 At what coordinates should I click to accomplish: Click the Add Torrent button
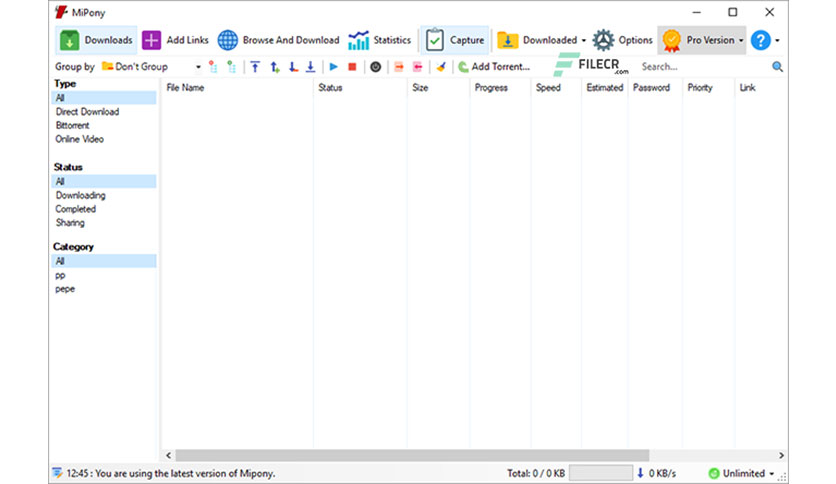[x=494, y=67]
